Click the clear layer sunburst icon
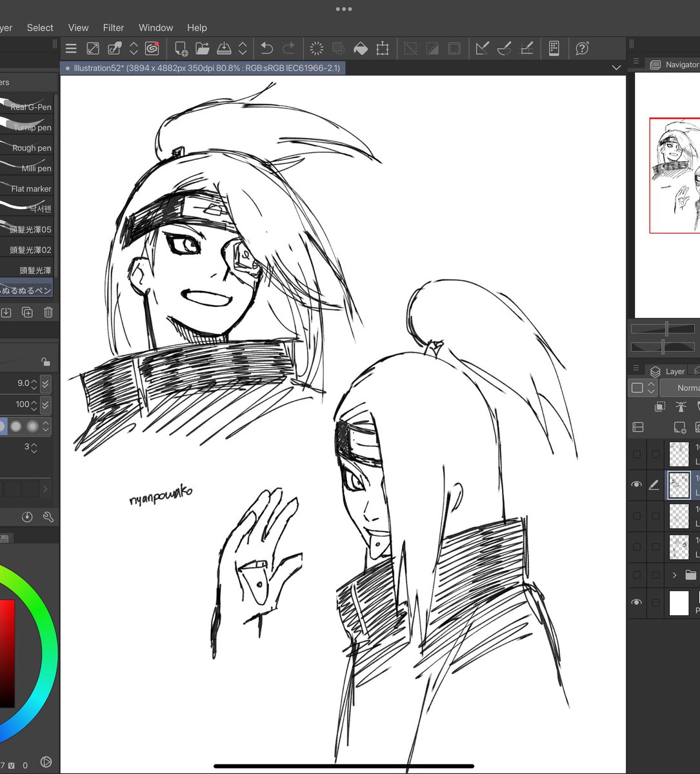 coord(317,48)
